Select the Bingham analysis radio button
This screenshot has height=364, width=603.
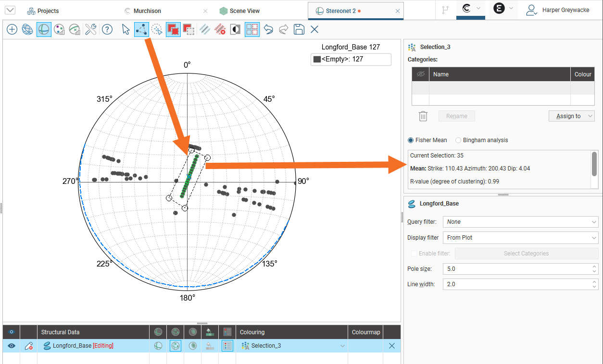[x=458, y=140]
